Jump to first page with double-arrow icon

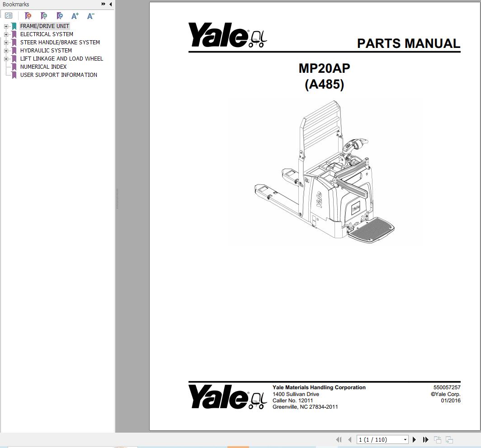point(338,439)
